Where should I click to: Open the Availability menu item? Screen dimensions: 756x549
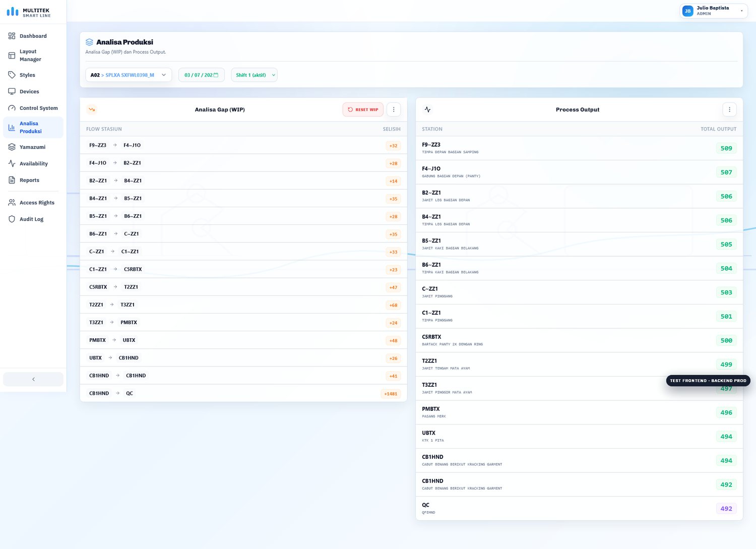click(x=33, y=163)
